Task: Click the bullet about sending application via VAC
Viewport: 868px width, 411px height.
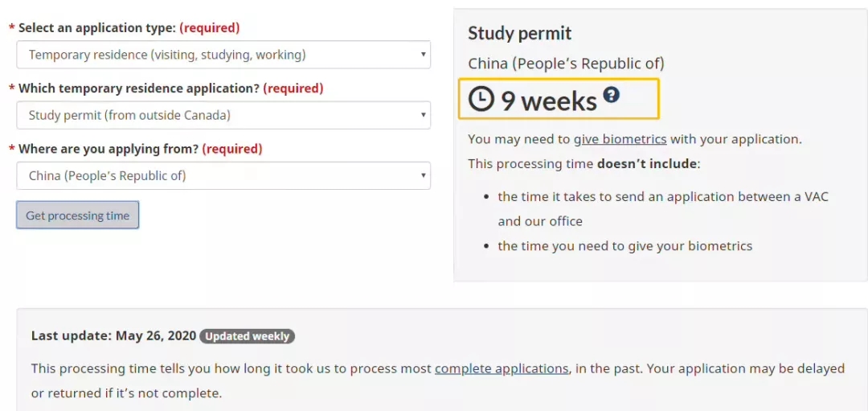Action: click(x=662, y=197)
